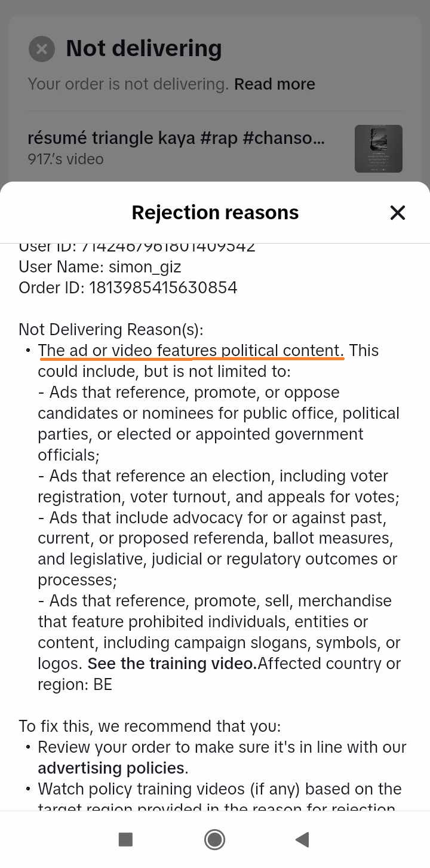The image size is (430, 868).
Task: Tap the Not Delivering Reason(s) label
Action: pos(111,330)
